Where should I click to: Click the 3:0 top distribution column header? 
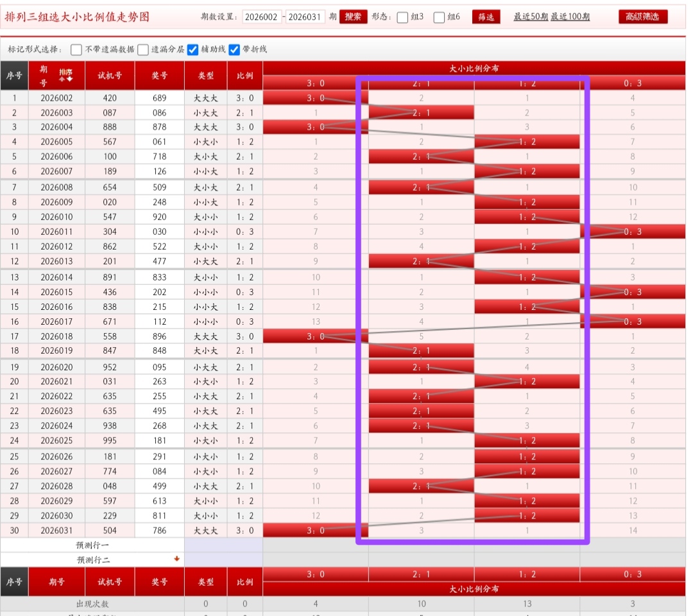click(316, 83)
